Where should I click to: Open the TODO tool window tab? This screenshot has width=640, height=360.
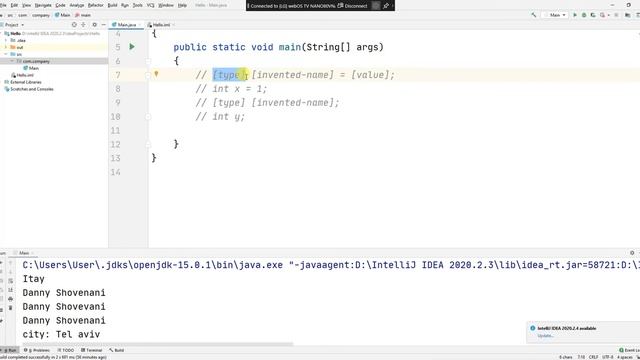[66, 350]
